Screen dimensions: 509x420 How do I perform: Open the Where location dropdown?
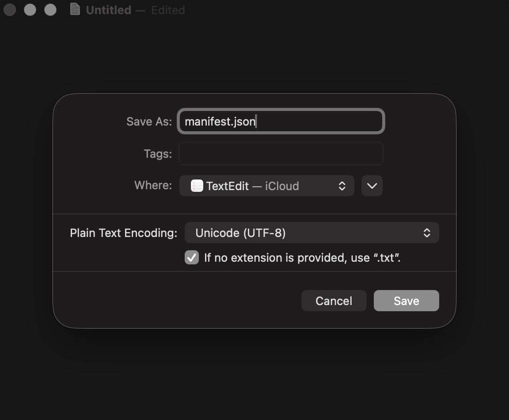(266, 186)
